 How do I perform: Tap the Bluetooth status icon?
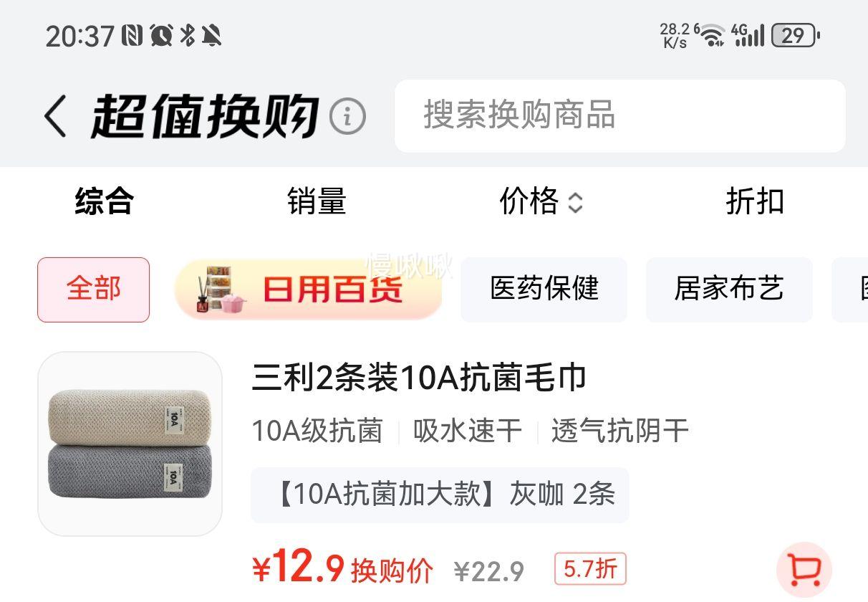[x=188, y=35]
